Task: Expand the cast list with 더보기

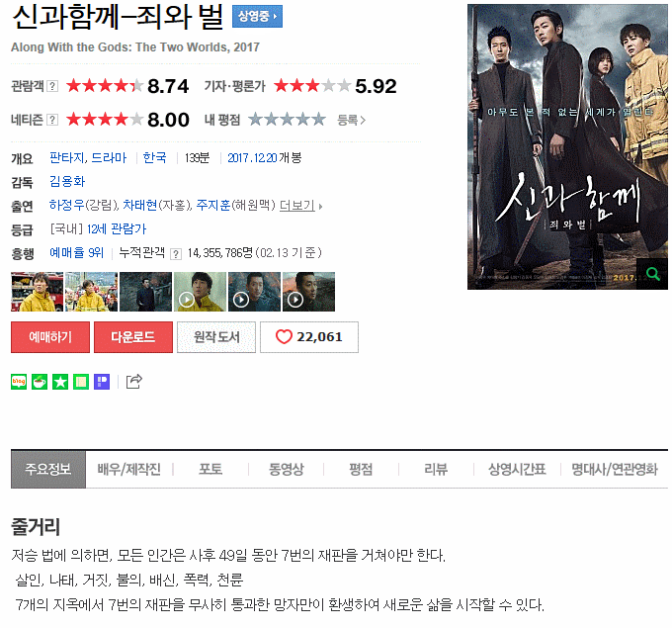Action: [x=300, y=206]
